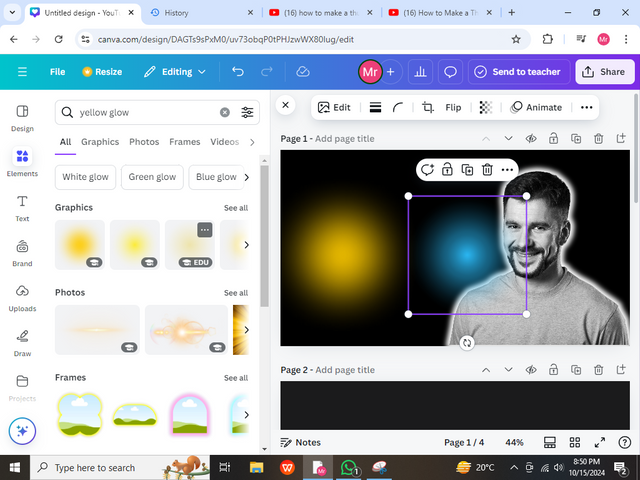
Task: Move Page 1 down with chevron
Action: (508, 139)
